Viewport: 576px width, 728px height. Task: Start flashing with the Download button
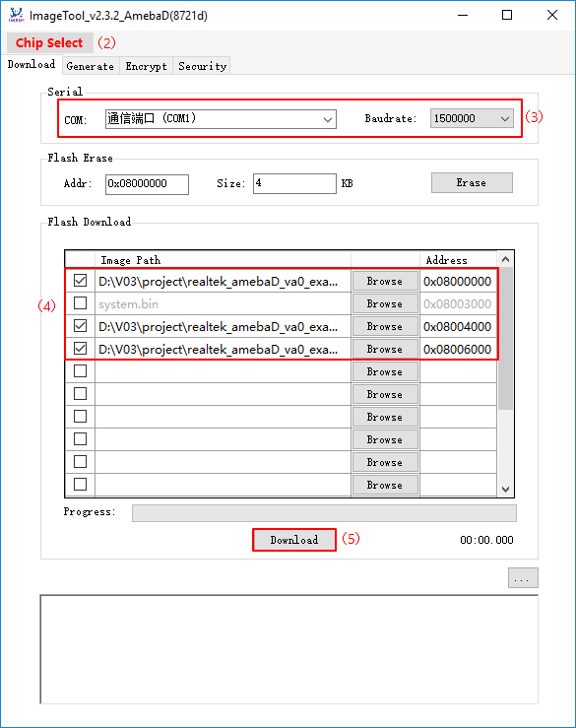pyautogui.click(x=294, y=540)
